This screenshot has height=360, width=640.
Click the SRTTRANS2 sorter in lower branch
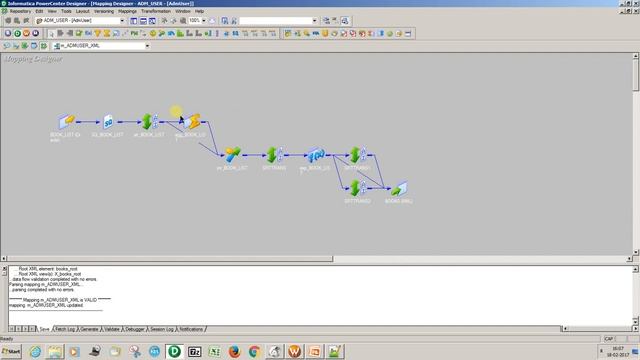(x=358, y=188)
